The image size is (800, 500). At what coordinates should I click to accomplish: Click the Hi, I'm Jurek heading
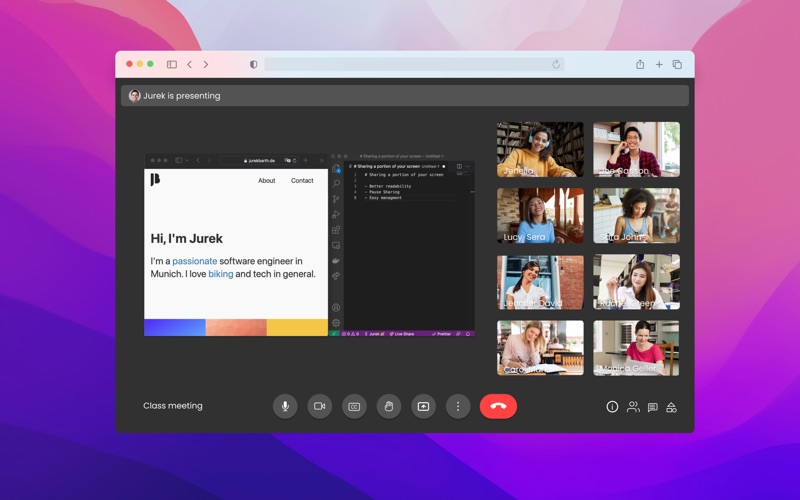[x=187, y=238]
